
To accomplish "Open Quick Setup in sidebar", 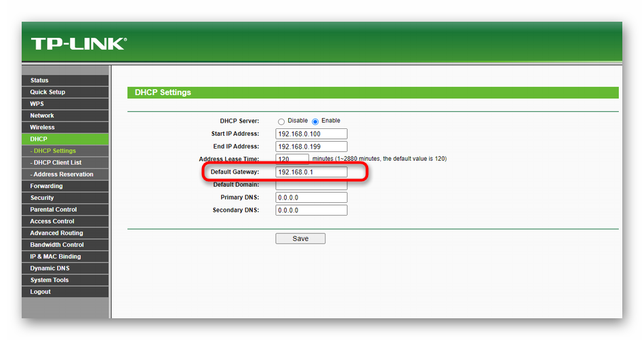I will 65,92.
